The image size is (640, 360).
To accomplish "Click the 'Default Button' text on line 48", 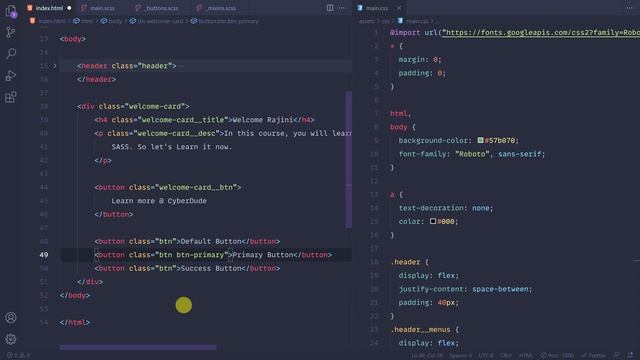I will tap(211, 241).
